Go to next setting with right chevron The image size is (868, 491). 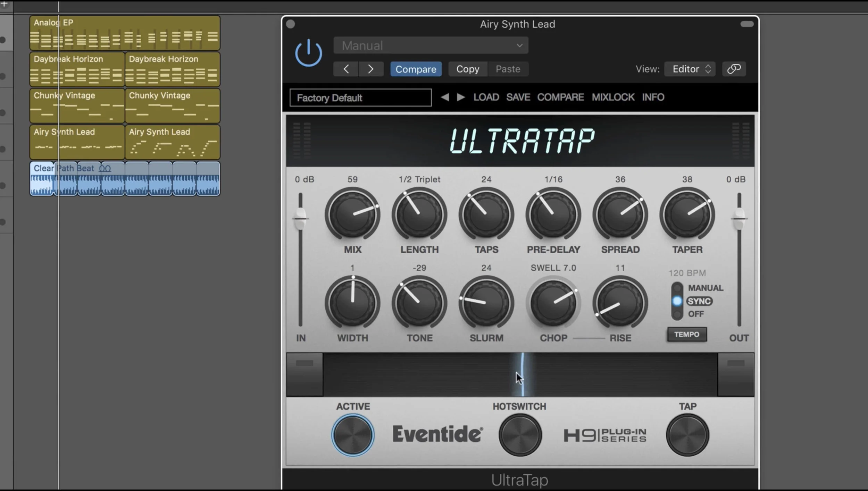click(371, 69)
